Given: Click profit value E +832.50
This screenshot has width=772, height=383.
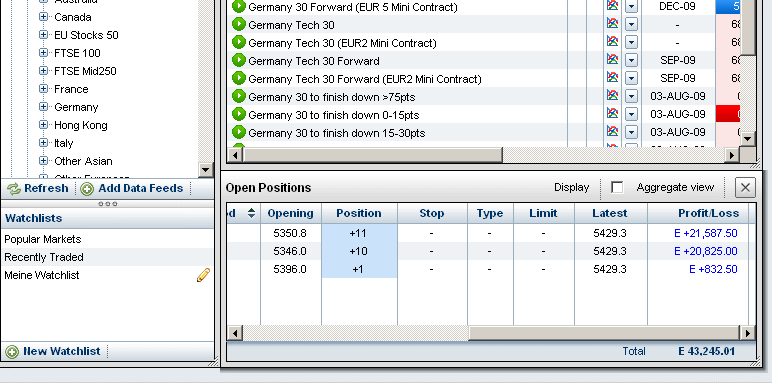Looking at the screenshot, I should click(x=713, y=269).
